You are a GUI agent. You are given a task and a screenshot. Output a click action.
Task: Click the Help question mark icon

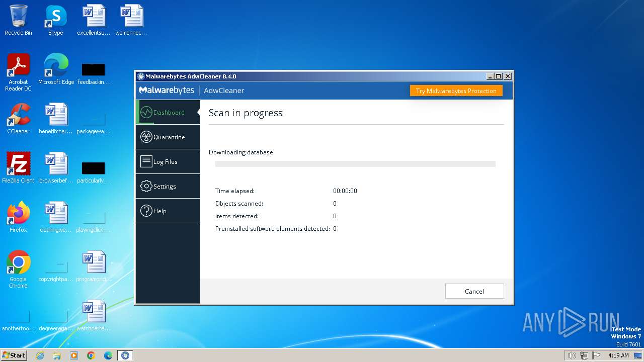[146, 211]
